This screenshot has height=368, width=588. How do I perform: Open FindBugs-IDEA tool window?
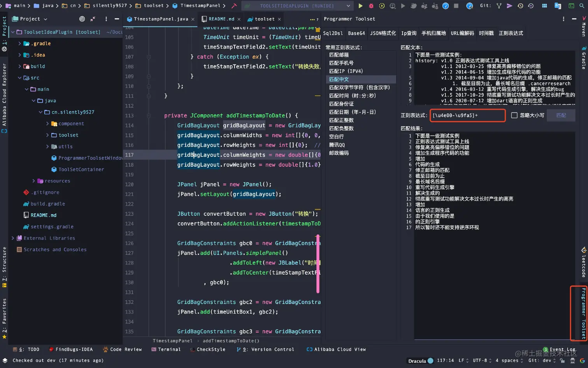71,350
